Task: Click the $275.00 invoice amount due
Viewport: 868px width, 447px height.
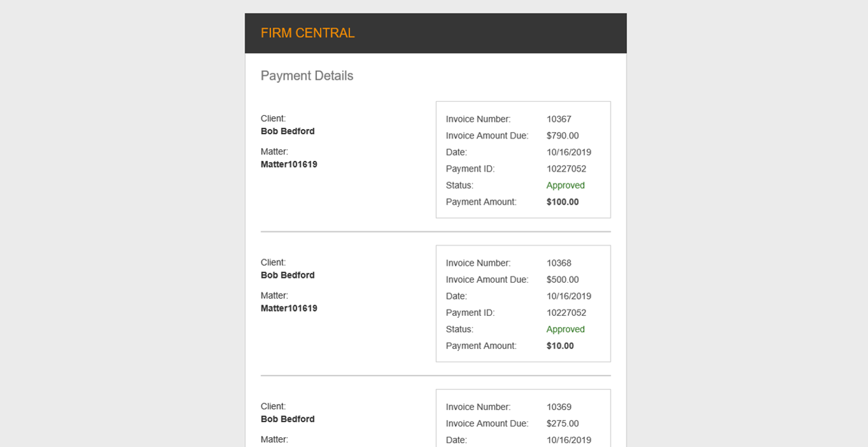Action: tap(562, 424)
